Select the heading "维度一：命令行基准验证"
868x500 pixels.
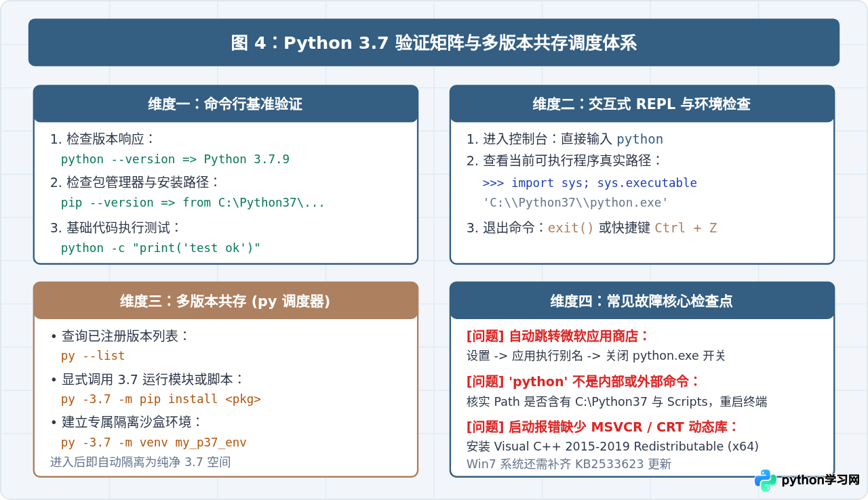pyautogui.click(x=225, y=104)
